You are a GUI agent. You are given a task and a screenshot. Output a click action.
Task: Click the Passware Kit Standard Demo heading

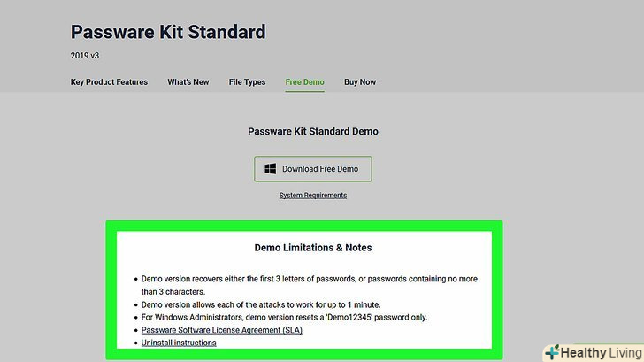[313, 131]
